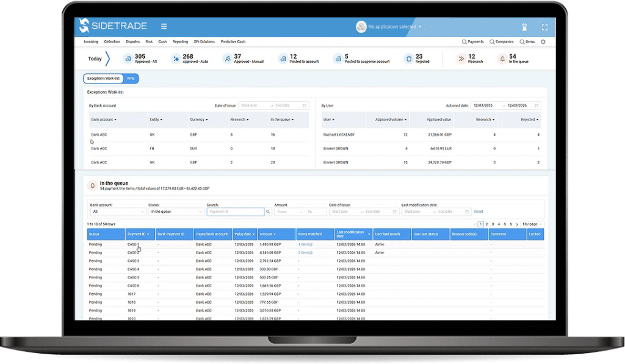Open the hamburger menu beside Sidetrade logo
The width and height of the screenshot is (625, 364).
[164, 26]
